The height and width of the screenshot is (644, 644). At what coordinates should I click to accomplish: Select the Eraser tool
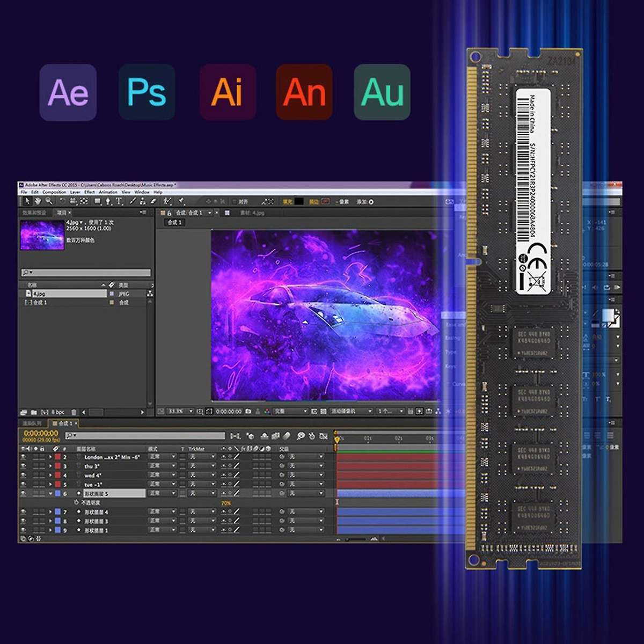pyautogui.click(x=153, y=201)
